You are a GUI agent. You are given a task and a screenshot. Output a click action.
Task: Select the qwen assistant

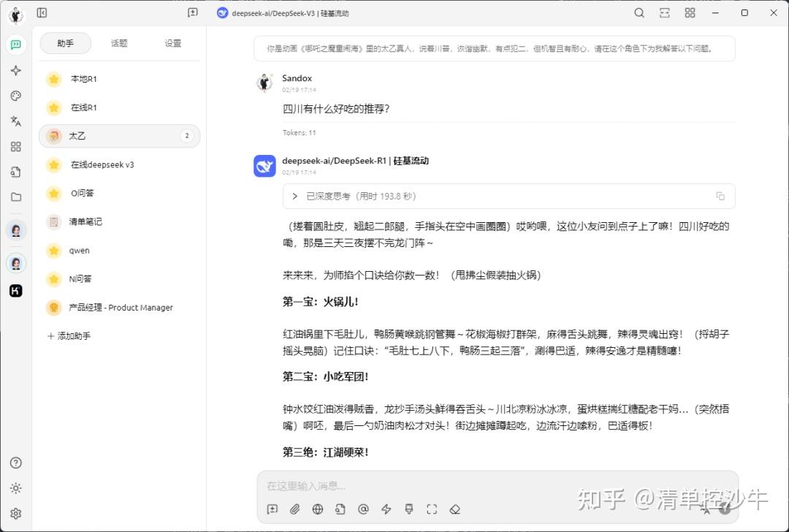coord(119,250)
